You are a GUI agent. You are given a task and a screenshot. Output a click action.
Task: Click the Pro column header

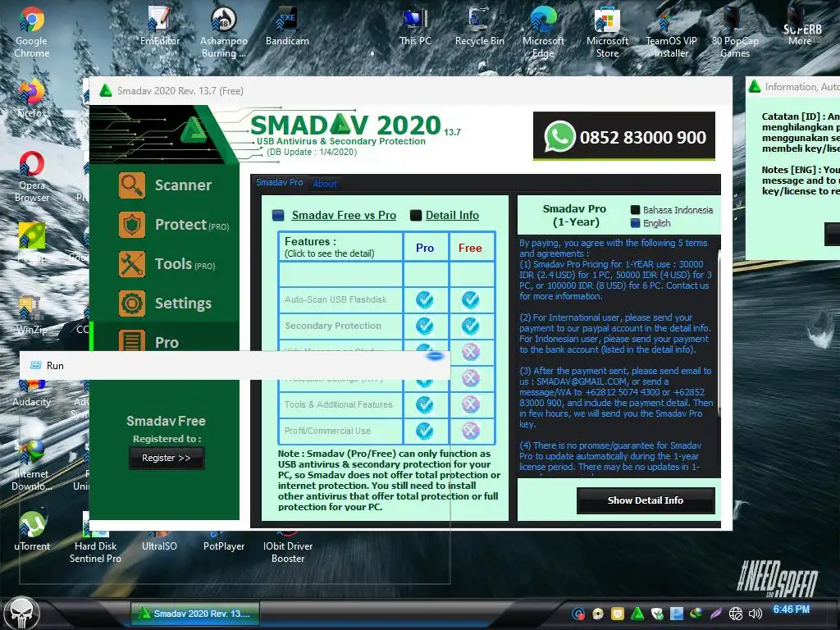[425, 248]
